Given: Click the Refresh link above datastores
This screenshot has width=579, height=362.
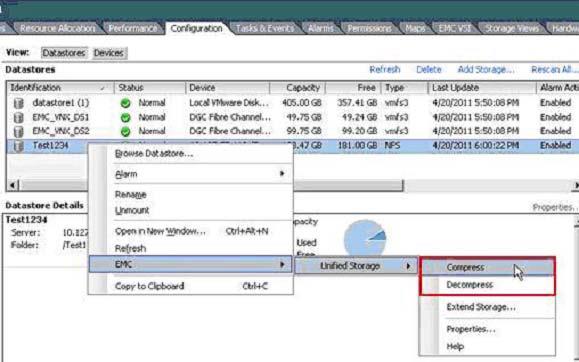Looking at the screenshot, I should (385, 69).
